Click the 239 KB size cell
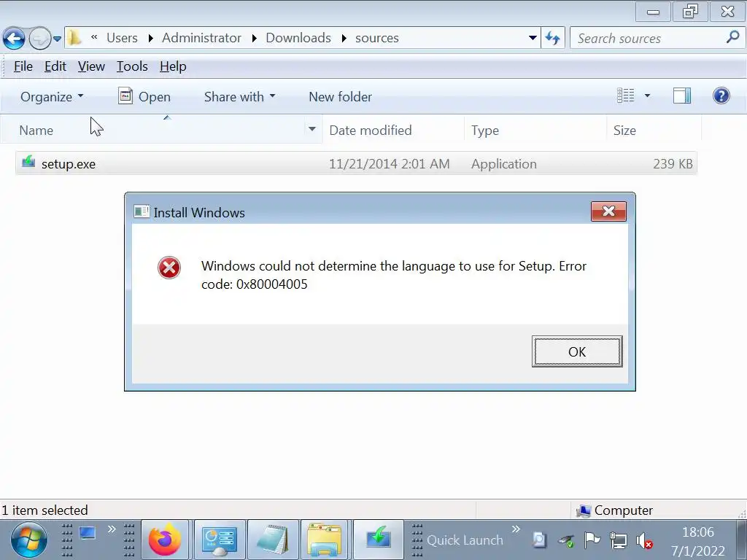 pos(673,164)
